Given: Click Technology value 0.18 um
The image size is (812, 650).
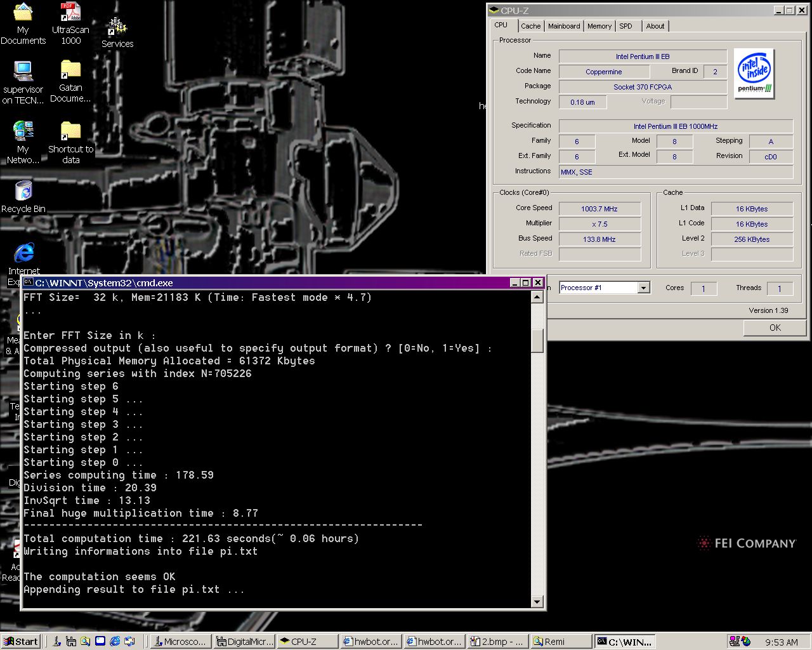Looking at the screenshot, I should [x=582, y=102].
